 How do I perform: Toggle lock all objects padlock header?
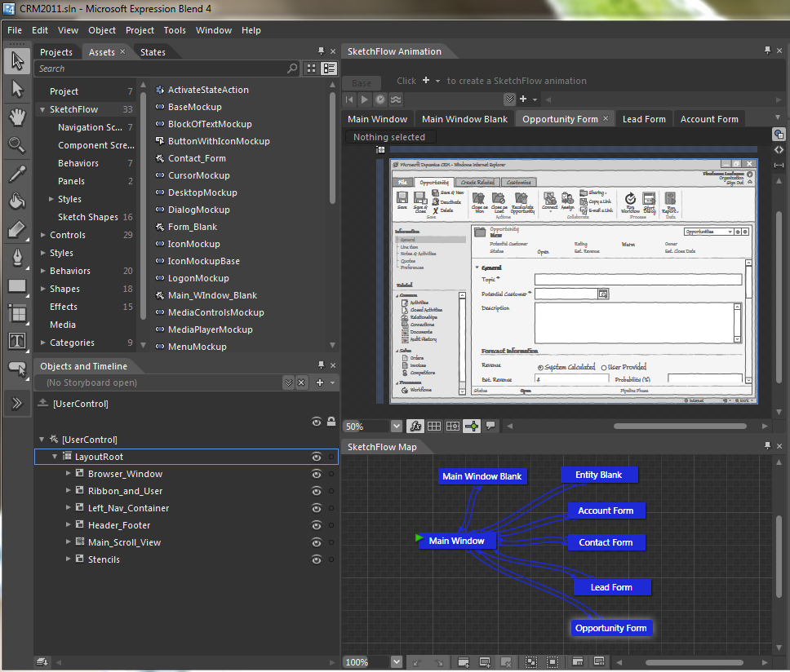click(x=331, y=422)
